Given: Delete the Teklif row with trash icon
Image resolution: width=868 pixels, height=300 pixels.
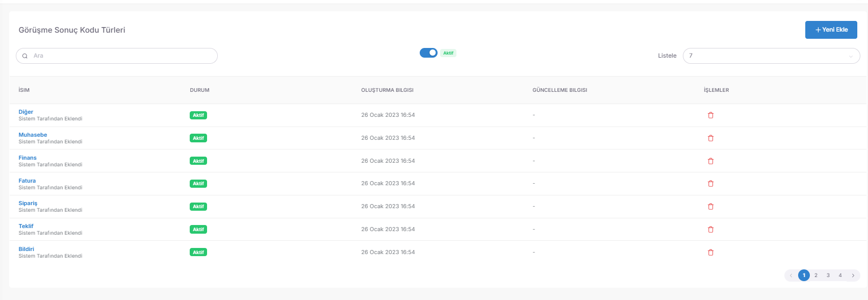Looking at the screenshot, I should [710, 230].
